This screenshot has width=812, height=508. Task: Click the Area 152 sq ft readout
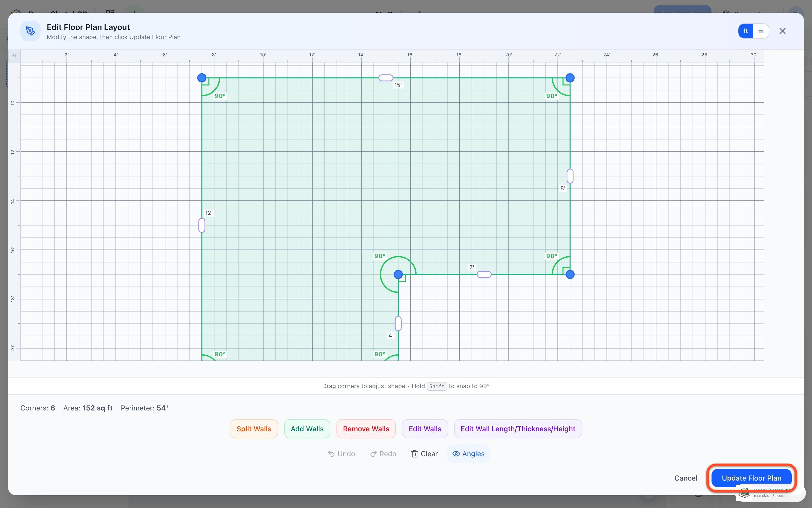[x=88, y=408]
